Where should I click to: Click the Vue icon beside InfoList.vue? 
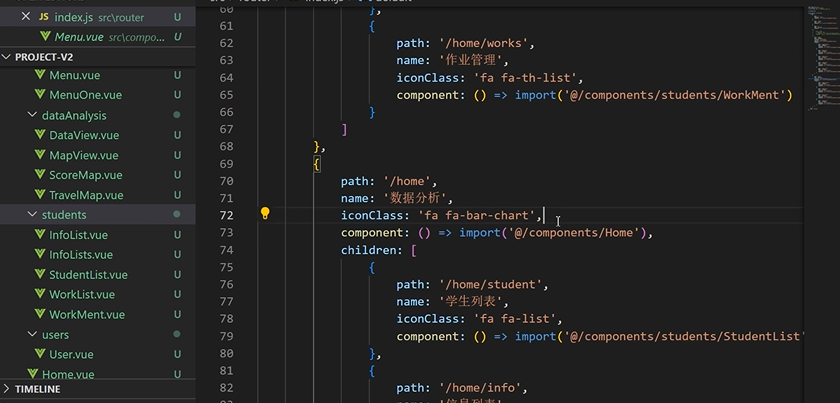pyautogui.click(x=40, y=234)
